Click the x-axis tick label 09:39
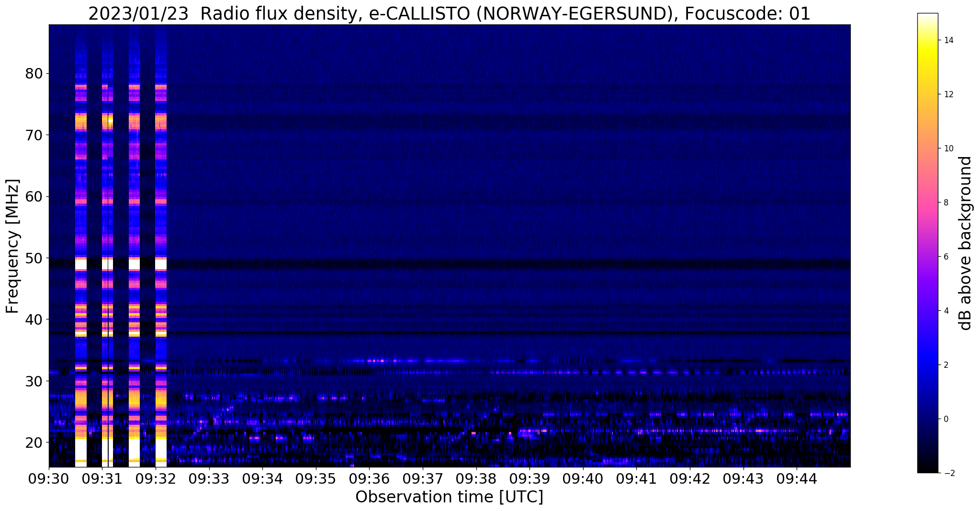The image size is (980, 511). tap(529, 479)
